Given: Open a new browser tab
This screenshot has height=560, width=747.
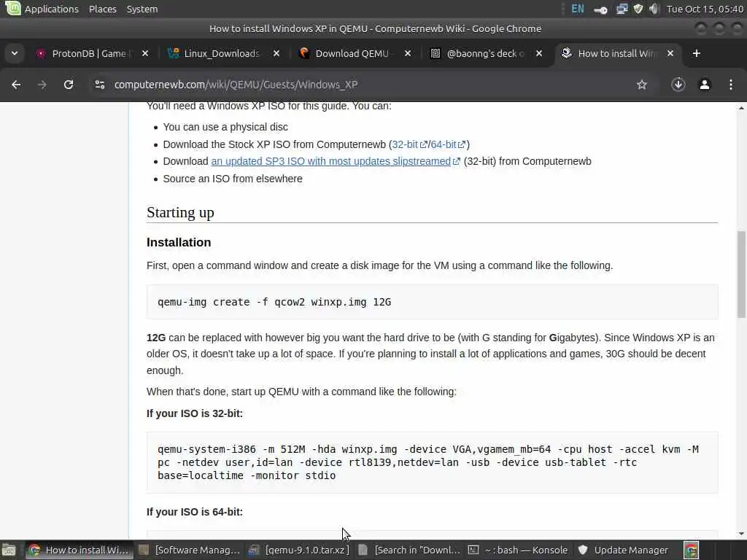Looking at the screenshot, I should (696, 53).
